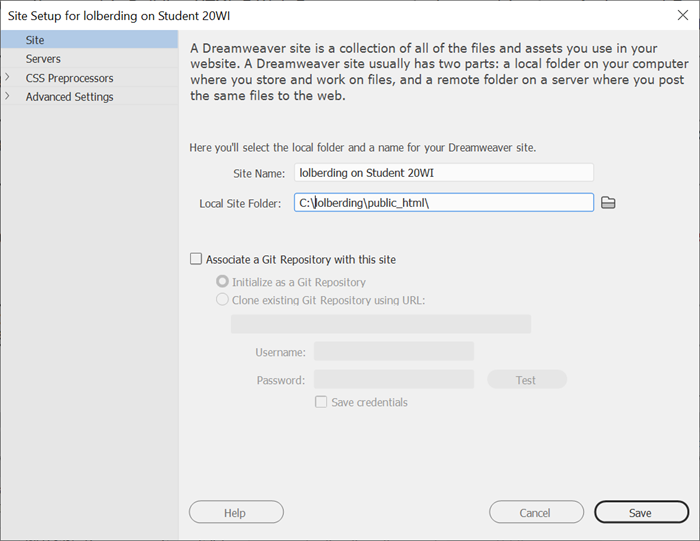
Task: Cancel the site setup dialog
Action: tap(536, 512)
